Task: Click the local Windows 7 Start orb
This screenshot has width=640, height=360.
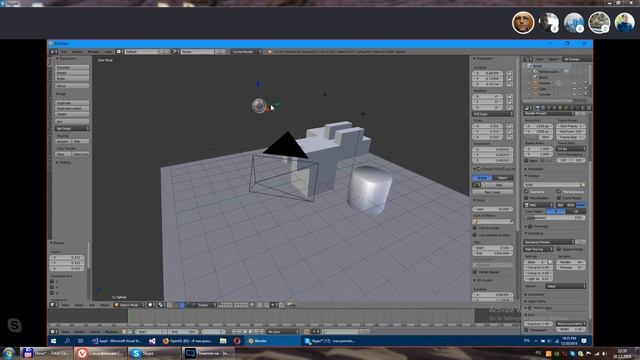Action: click(9, 353)
